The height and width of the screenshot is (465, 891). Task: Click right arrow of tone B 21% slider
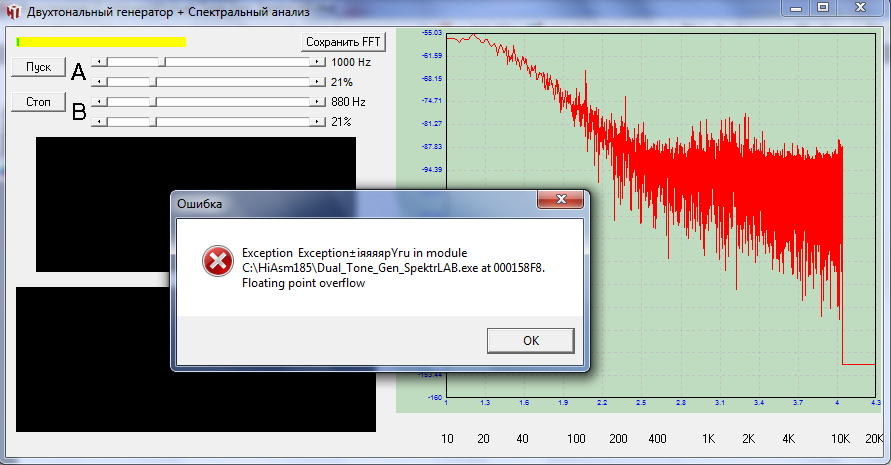pyautogui.click(x=318, y=122)
